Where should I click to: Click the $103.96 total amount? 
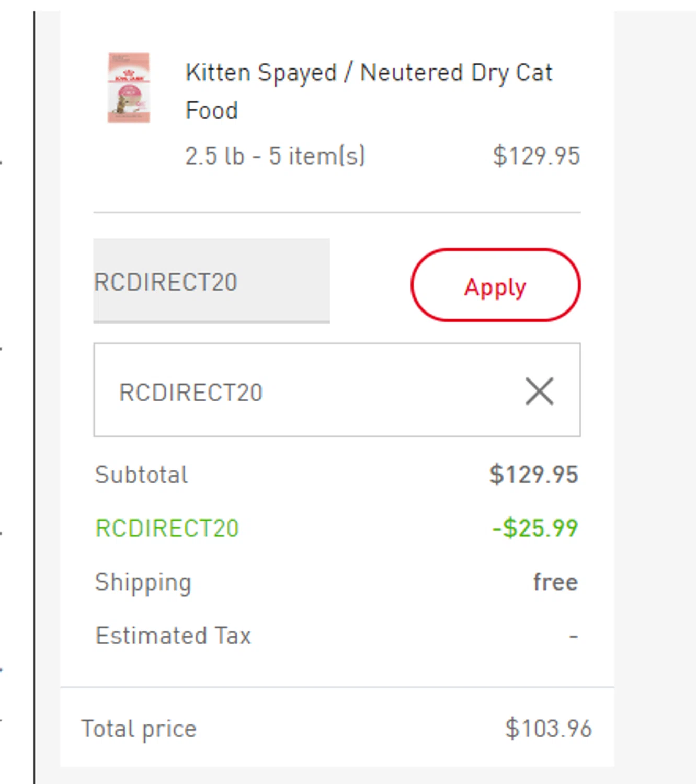(549, 729)
